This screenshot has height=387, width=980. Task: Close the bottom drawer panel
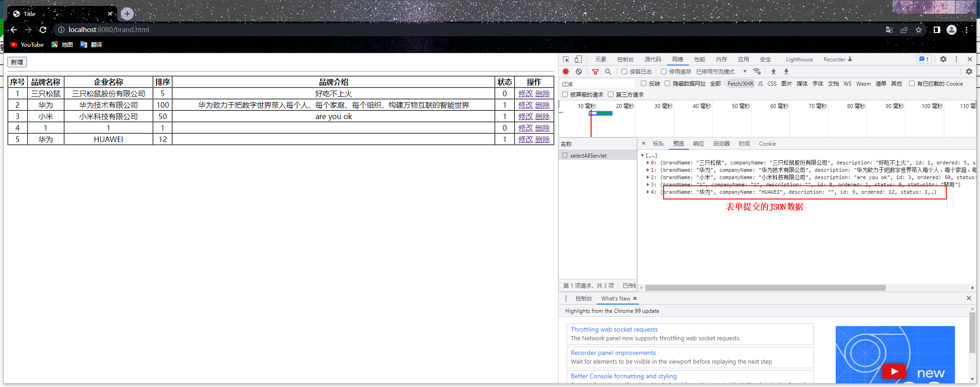click(x=969, y=298)
